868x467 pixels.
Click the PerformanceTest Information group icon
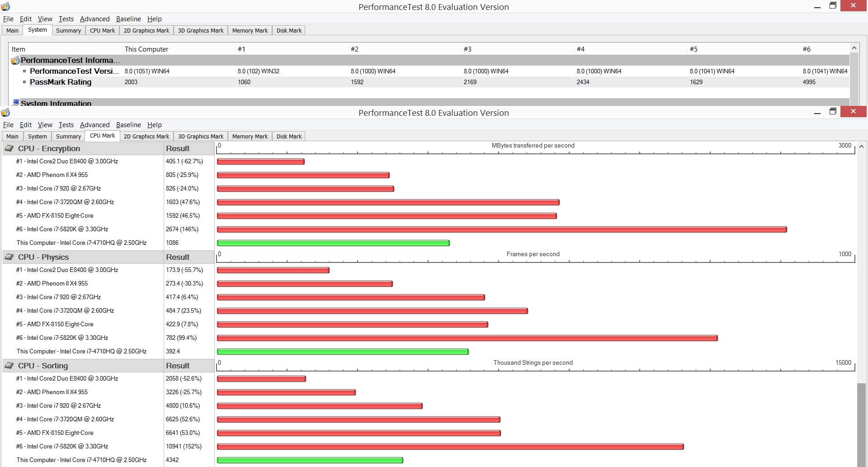click(15, 60)
